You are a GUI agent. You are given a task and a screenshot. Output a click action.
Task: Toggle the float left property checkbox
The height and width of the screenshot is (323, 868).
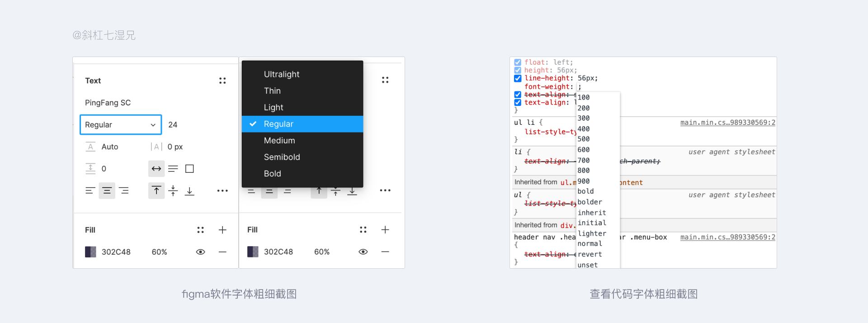coord(518,62)
